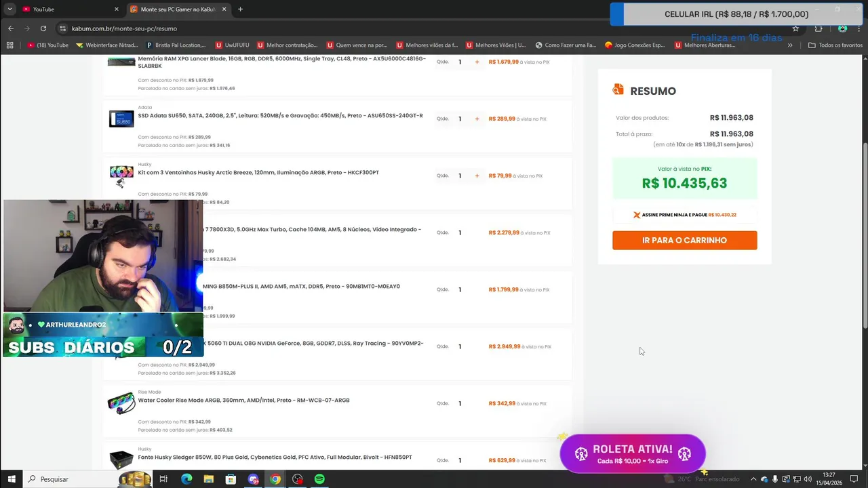This screenshot has height=488, width=868.
Task: Open the Bristla Pal Location bookmark
Action: click(176, 45)
